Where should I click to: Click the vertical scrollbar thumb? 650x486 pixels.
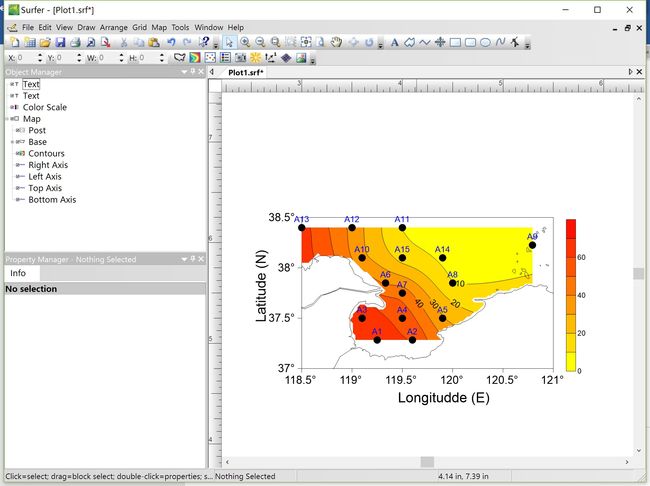[638, 273]
